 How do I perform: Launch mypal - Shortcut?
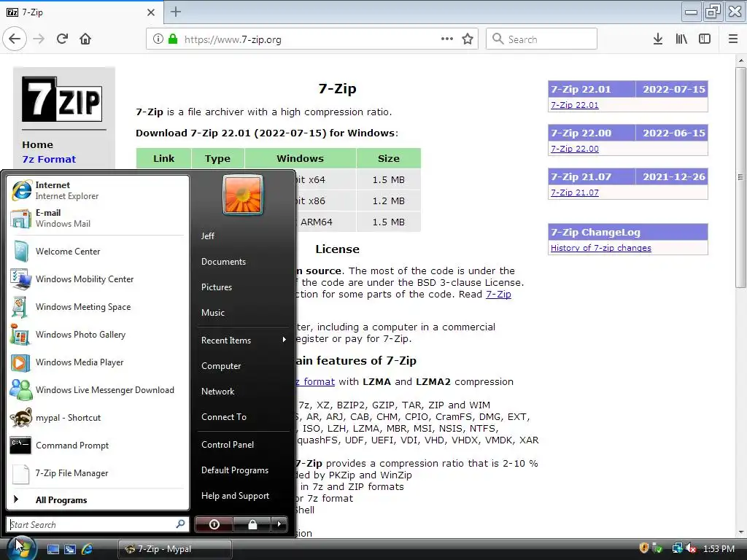(98, 418)
